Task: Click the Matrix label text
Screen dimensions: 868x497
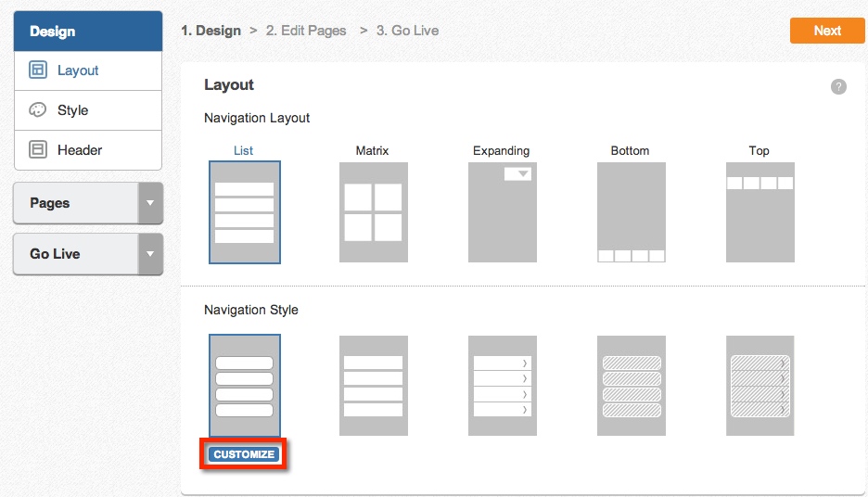Action: pyautogui.click(x=372, y=150)
